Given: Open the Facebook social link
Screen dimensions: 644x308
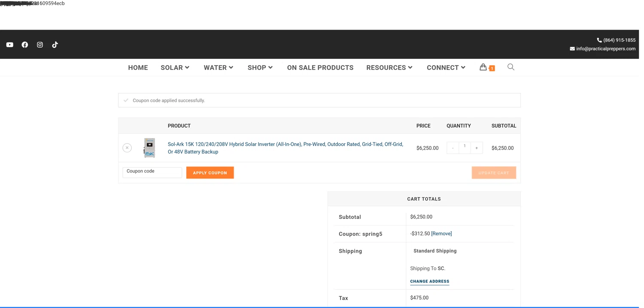Looking at the screenshot, I should (25, 45).
